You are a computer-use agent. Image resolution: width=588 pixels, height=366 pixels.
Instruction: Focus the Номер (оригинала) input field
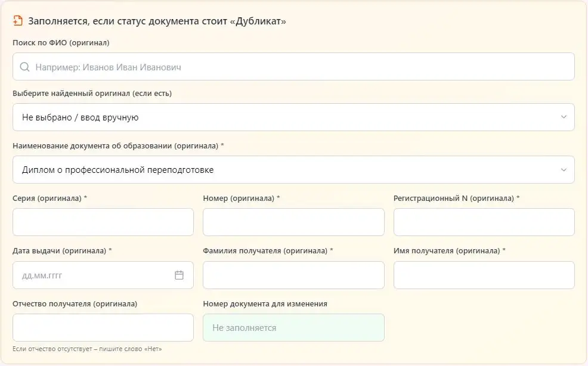(x=293, y=222)
